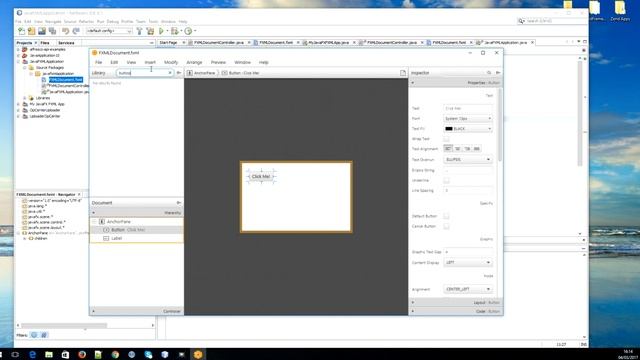Click NetBeans Save All toolbar icon
The image size is (640, 360).
[52, 31]
